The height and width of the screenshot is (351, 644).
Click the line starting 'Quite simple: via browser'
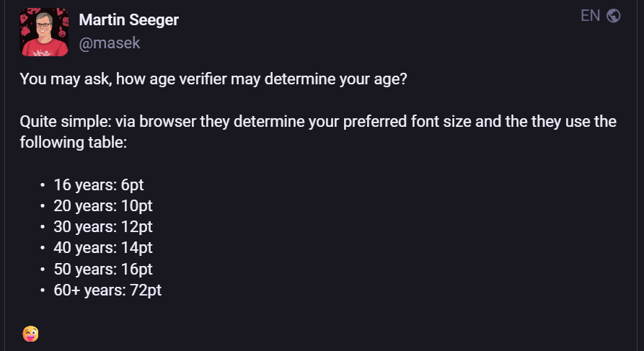pyautogui.click(x=317, y=121)
